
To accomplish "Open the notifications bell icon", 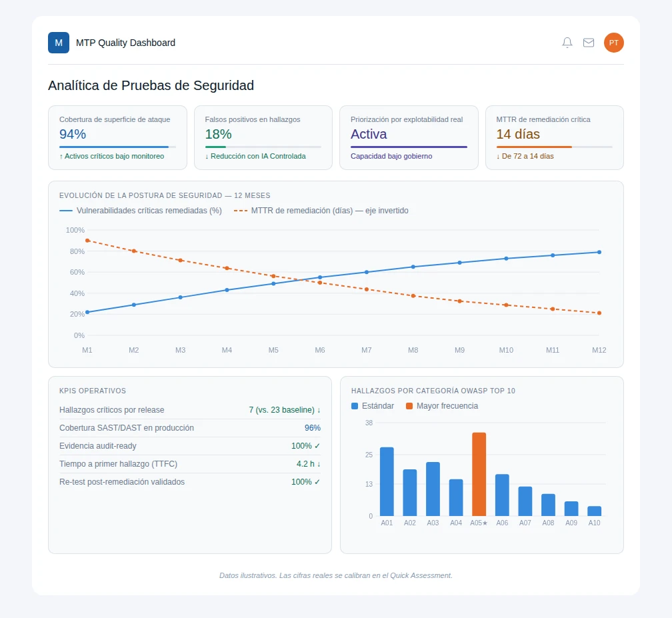I will pos(567,43).
